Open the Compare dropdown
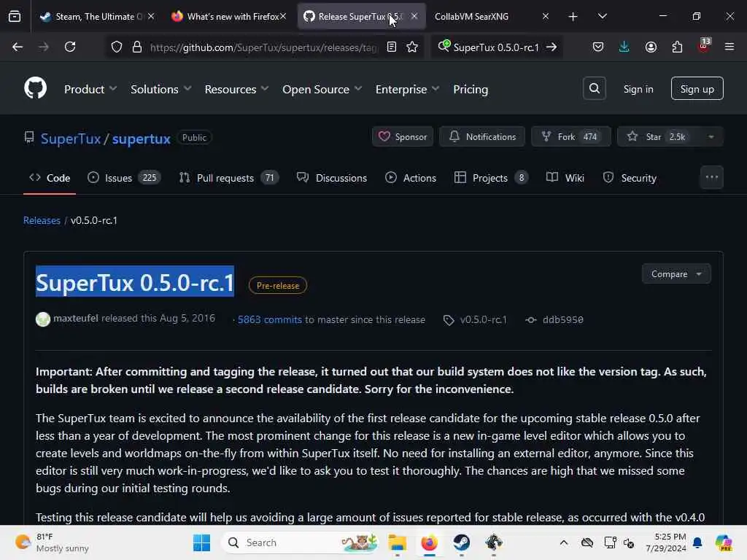Viewport: 747px width, 560px height. tap(676, 274)
